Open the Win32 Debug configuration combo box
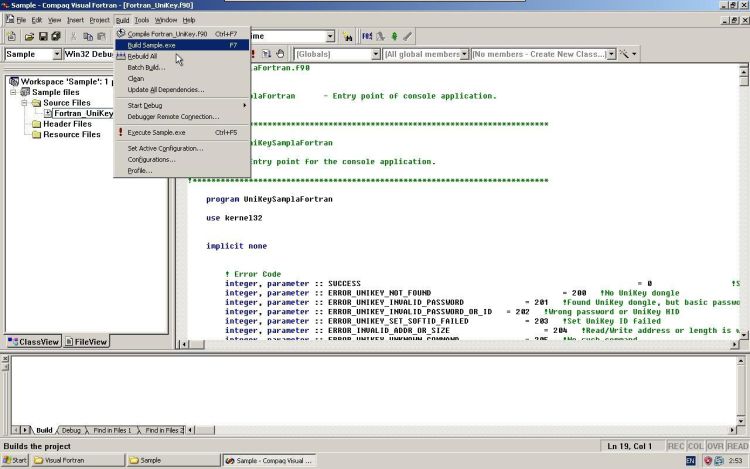Screen dimensions: 750x469 click(88, 54)
